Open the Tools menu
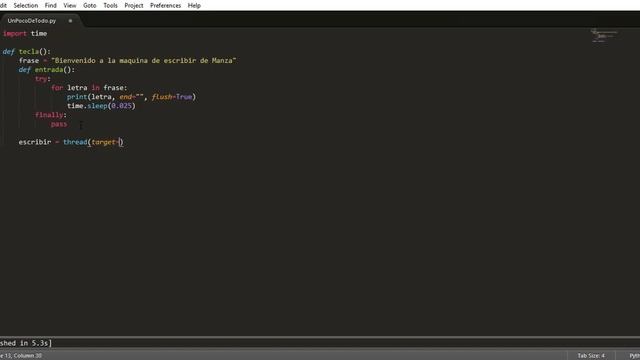The width and height of the screenshot is (640, 360). pyautogui.click(x=110, y=5)
